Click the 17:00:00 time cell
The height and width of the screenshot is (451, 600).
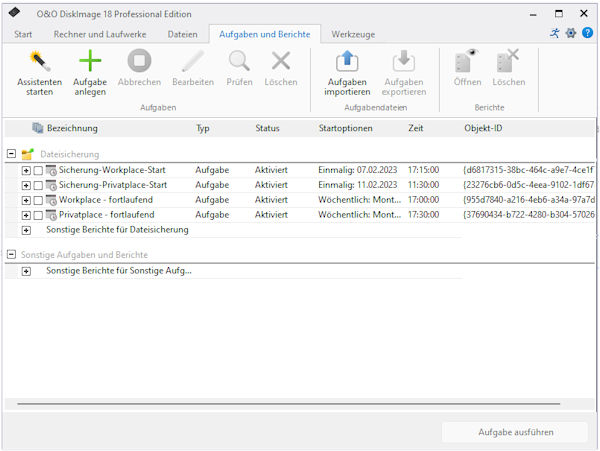(423, 200)
